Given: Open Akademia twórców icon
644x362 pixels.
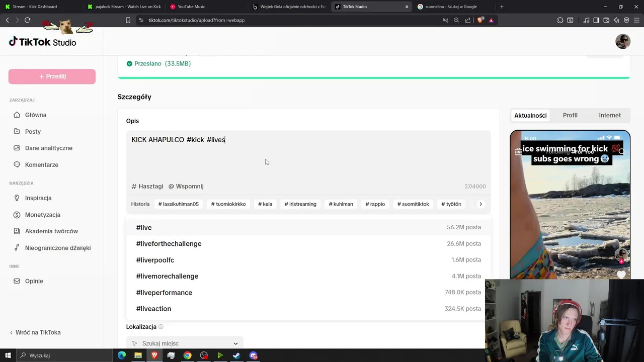Looking at the screenshot, I should pyautogui.click(x=17, y=231).
